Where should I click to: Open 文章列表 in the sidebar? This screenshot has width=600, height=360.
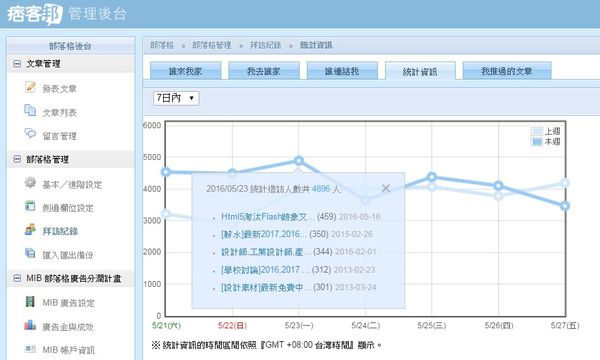coord(60,112)
